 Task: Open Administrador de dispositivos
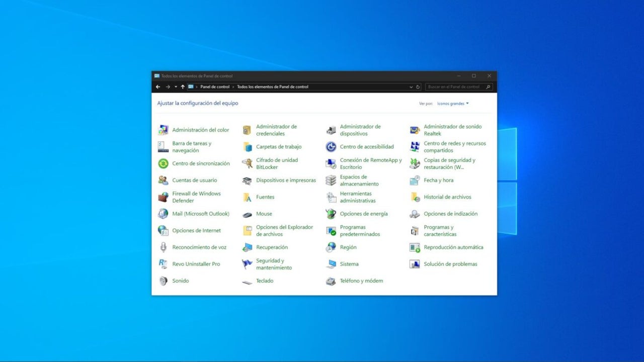(x=360, y=130)
